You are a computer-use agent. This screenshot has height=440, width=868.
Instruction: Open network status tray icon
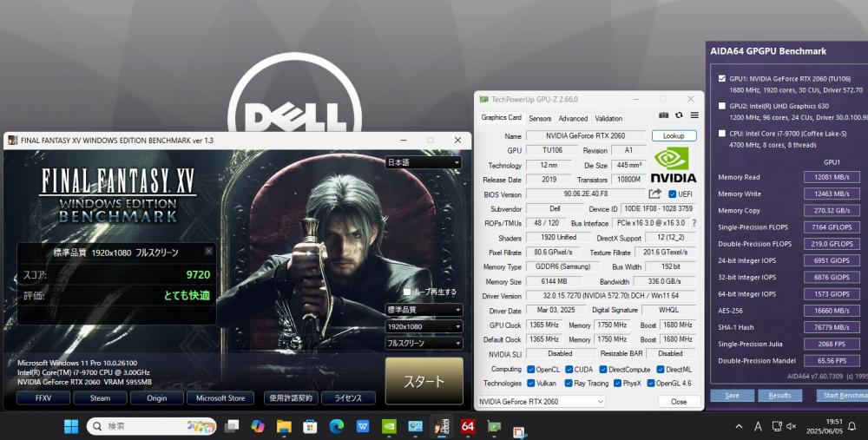777,426
